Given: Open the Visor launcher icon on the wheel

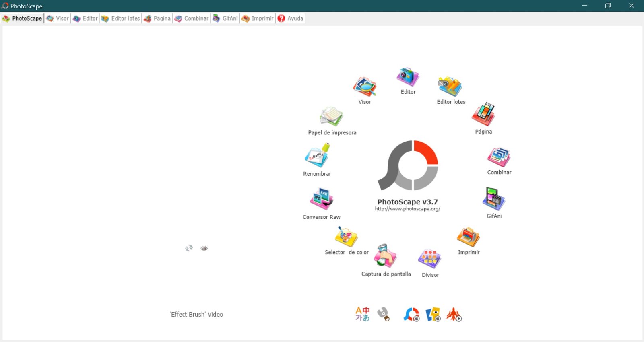Looking at the screenshot, I should [365, 87].
